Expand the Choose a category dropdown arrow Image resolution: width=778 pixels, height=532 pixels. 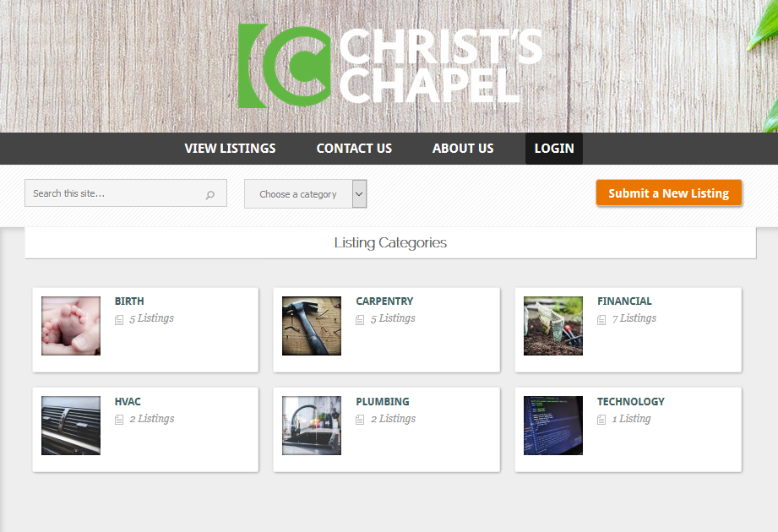[x=359, y=194]
